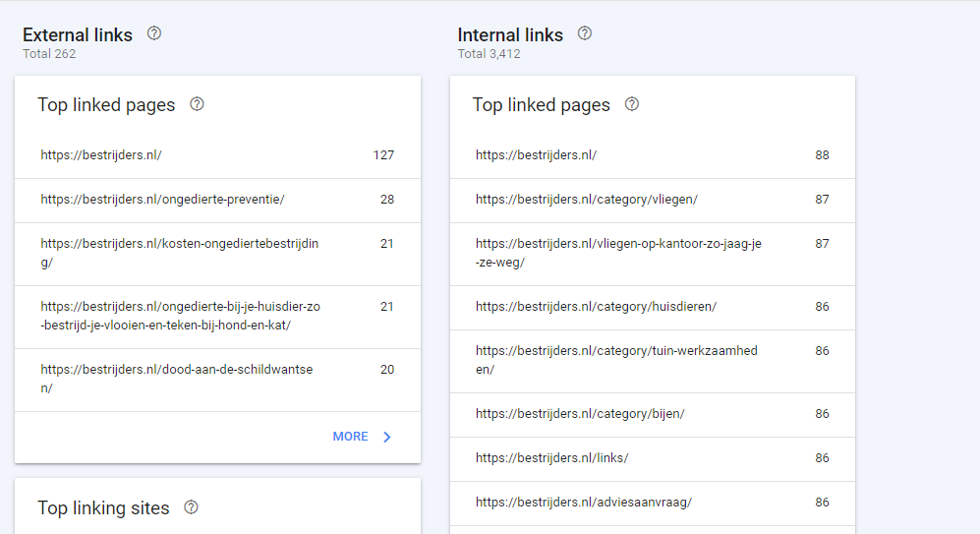The image size is (980, 534).
Task: Open help for external Top linked pages
Action: pyautogui.click(x=197, y=104)
